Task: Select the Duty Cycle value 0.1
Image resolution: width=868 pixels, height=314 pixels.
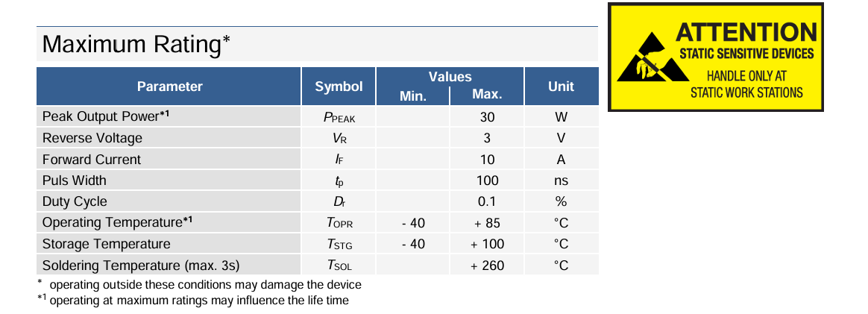Action: pos(487,201)
